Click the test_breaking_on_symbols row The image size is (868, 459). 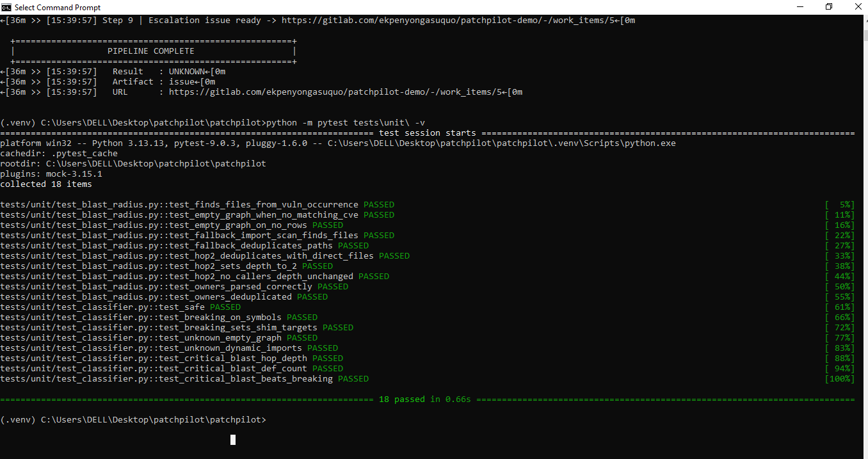[428, 318]
